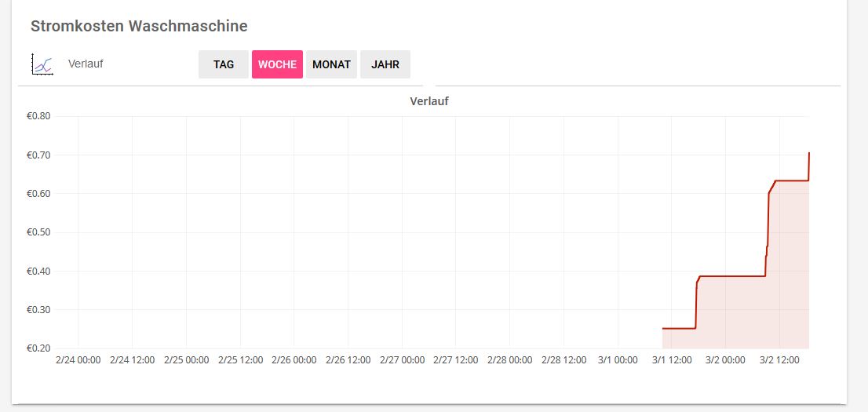
Task: Click the 2/28 12:00 date label
Action: point(564,360)
